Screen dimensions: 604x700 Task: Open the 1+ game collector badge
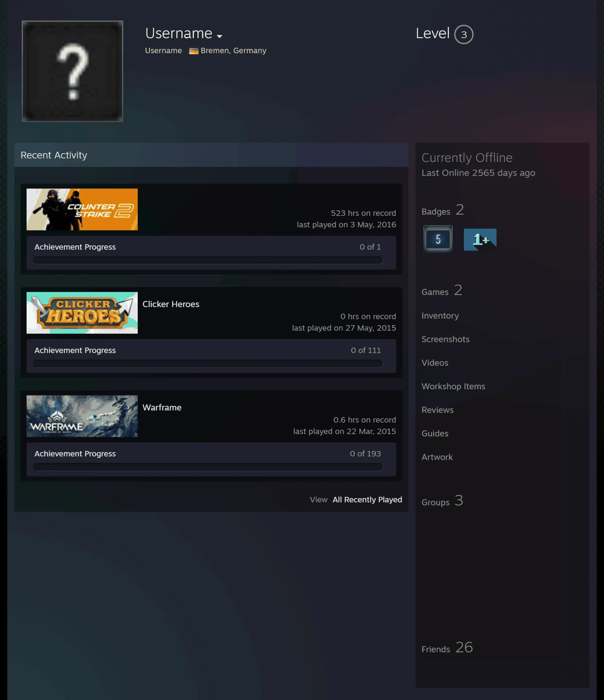pyautogui.click(x=480, y=240)
